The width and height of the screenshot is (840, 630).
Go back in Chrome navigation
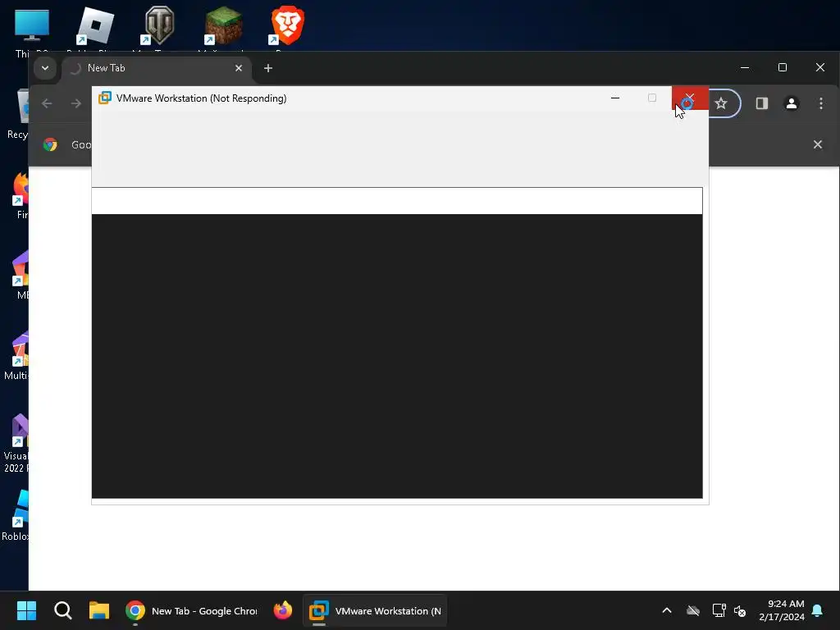tap(47, 103)
